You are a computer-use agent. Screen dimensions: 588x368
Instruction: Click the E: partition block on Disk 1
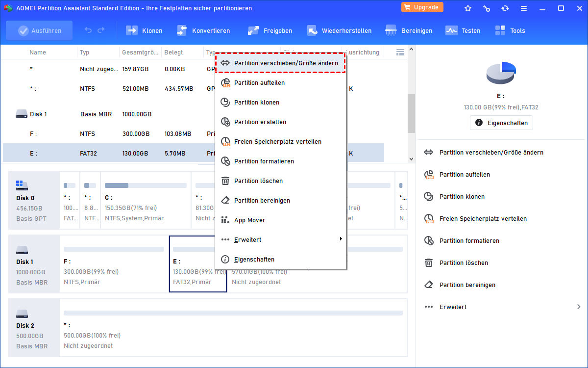pyautogui.click(x=198, y=264)
